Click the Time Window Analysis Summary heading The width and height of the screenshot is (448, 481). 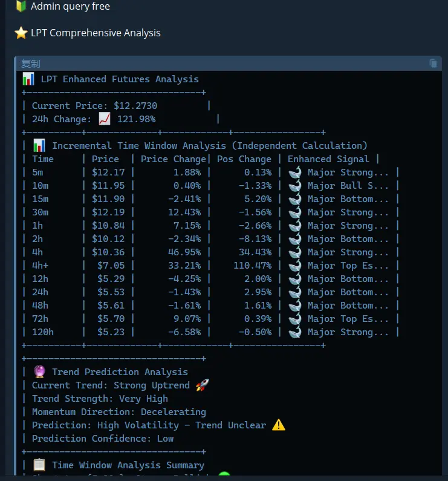pyautogui.click(x=128, y=465)
